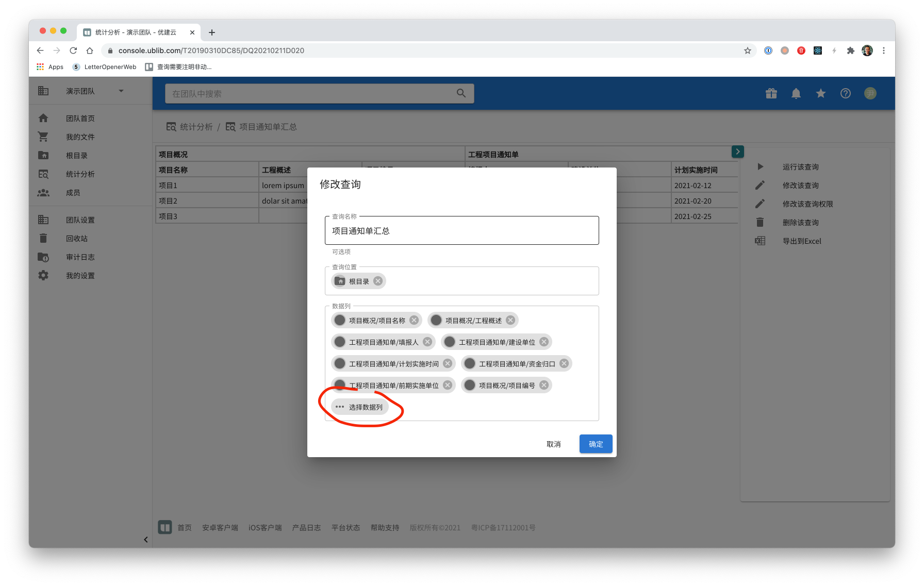924x586 pixels.
Task: Open 回收站 in sidebar
Action: coord(77,239)
